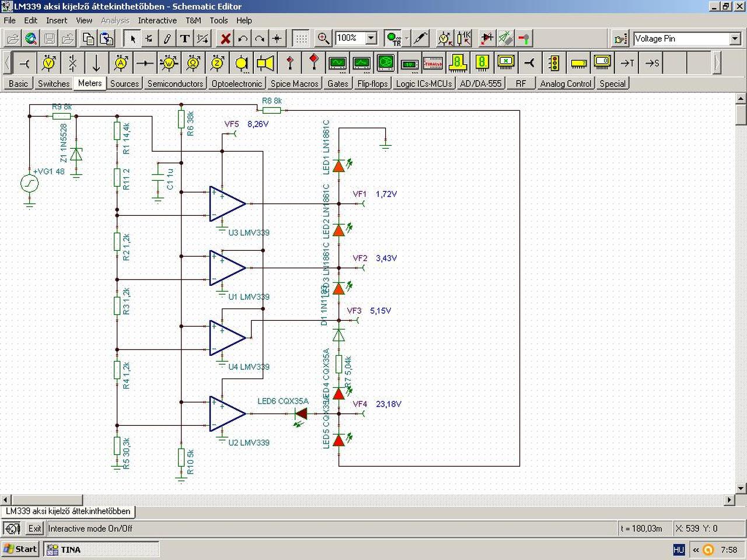The height and width of the screenshot is (560, 747).
Task: Place the impedance meter (Z) icon
Action: (x=217, y=62)
